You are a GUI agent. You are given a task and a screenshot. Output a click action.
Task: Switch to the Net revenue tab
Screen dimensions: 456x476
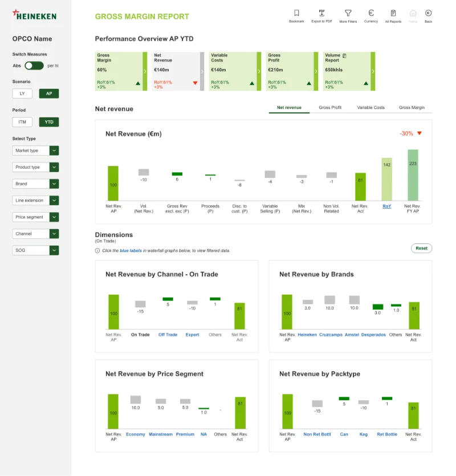289,108
